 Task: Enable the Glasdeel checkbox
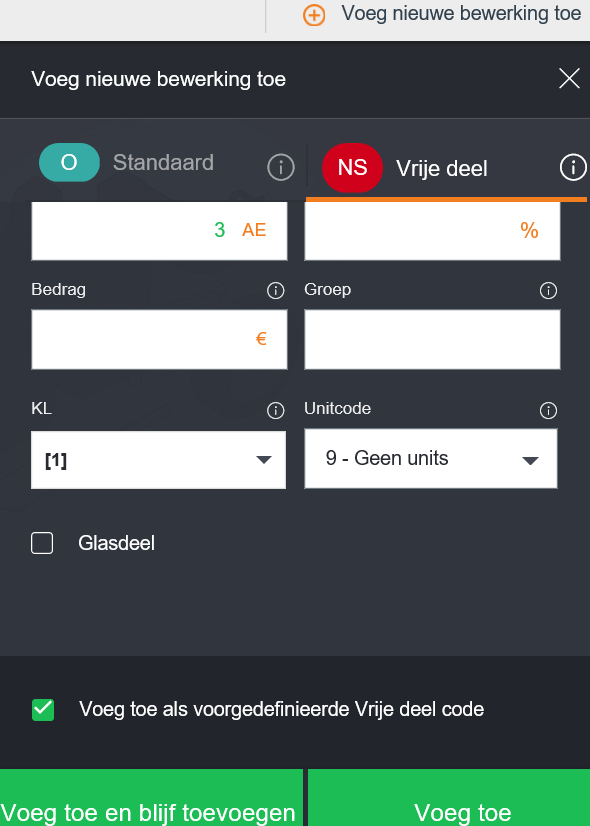[42, 543]
